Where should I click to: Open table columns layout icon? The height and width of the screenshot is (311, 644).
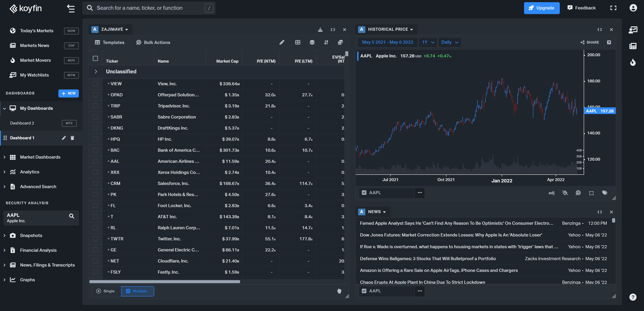297,42
